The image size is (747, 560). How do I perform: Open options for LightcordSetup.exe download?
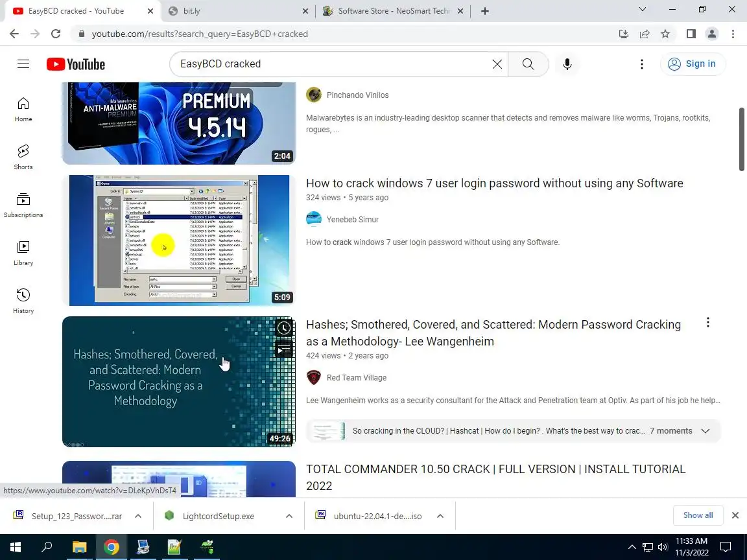[289, 516]
